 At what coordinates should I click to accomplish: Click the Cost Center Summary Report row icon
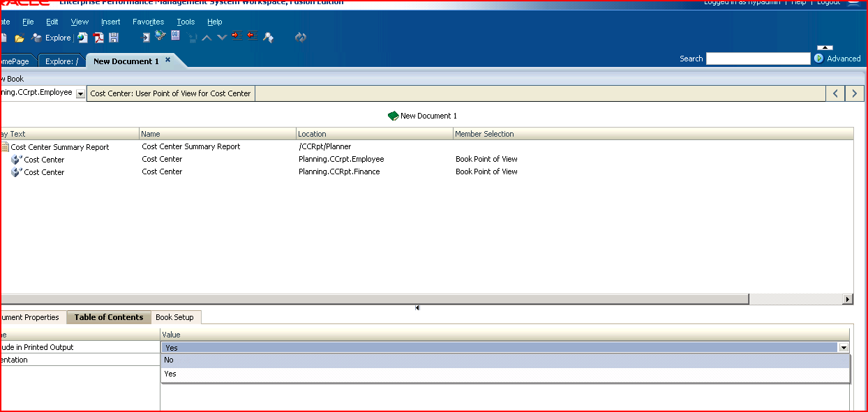(5, 147)
